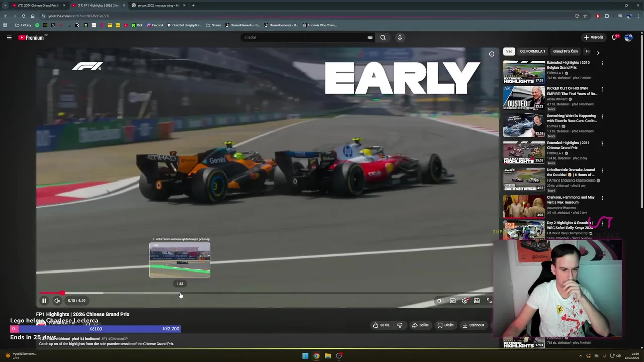The height and width of the screenshot is (362, 644).
Task: Open File Explorer from the taskbar
Action: (328, 356)
